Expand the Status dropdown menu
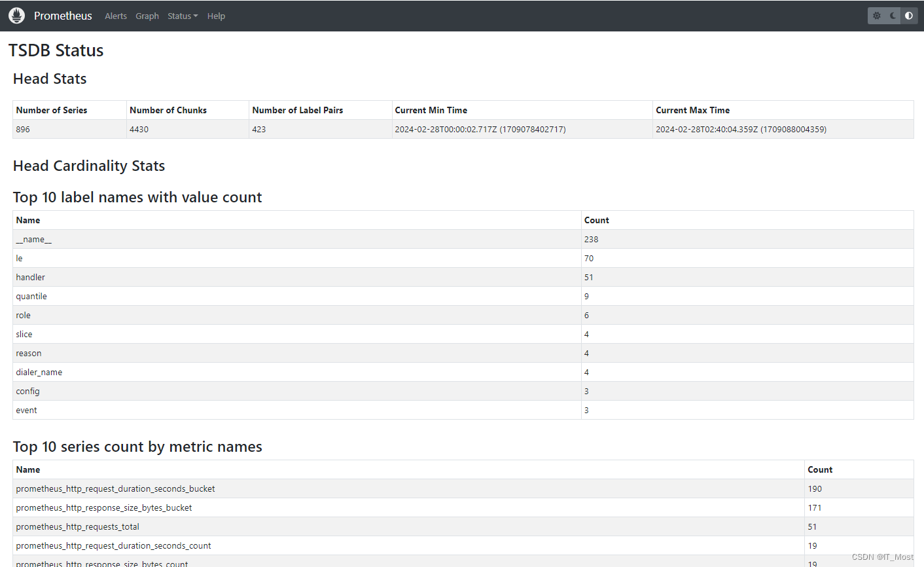The image size is (924, 567). coord(183,16)
